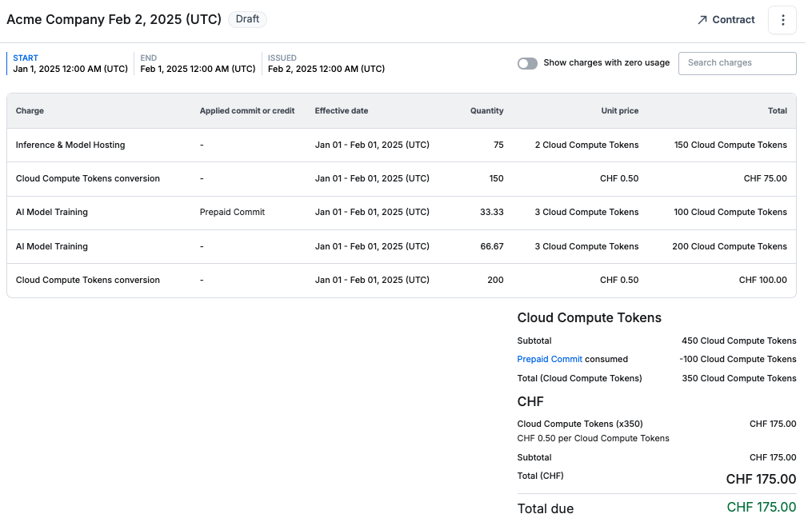Select the END date section
The height and width of the screenshot is (530, 812).
coord(198,64)
